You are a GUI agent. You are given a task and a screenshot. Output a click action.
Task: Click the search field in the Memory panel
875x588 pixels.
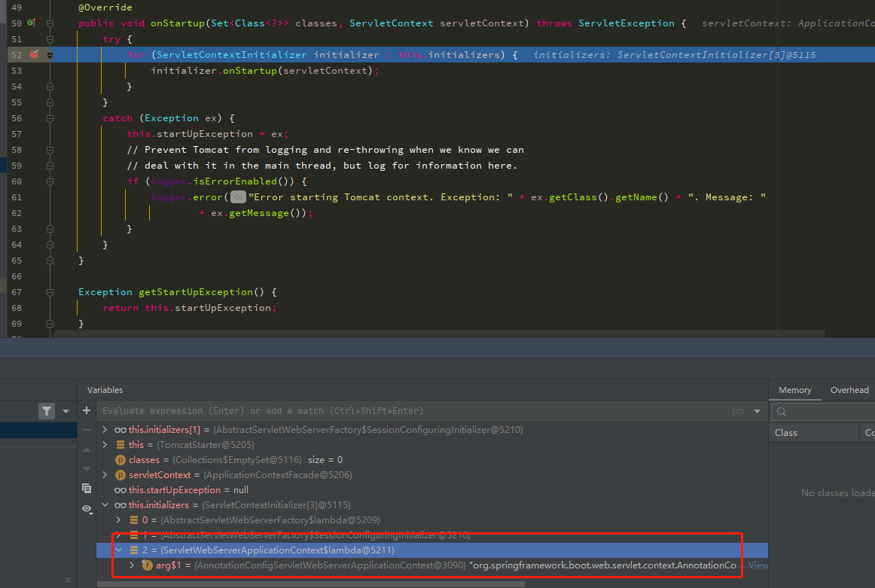click(822, 412)
